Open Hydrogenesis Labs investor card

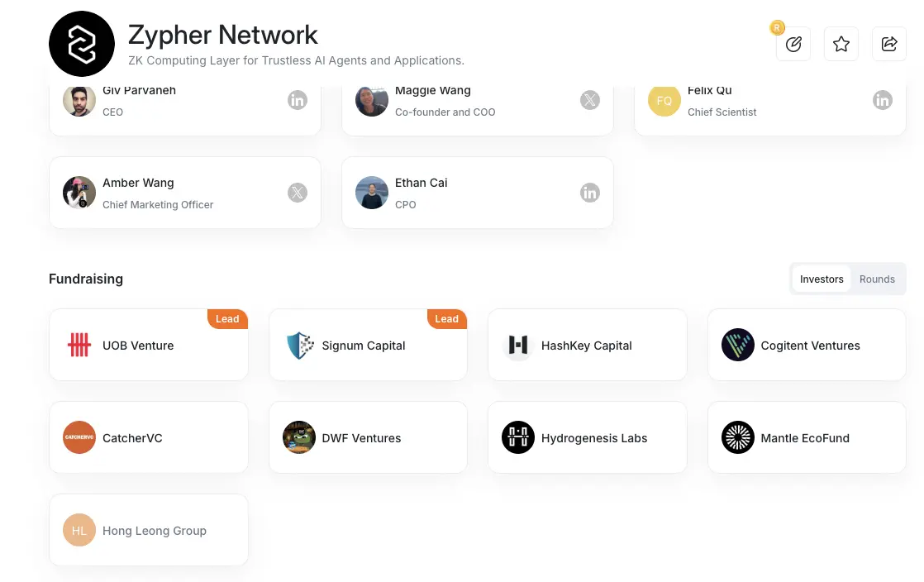point(587,438)
